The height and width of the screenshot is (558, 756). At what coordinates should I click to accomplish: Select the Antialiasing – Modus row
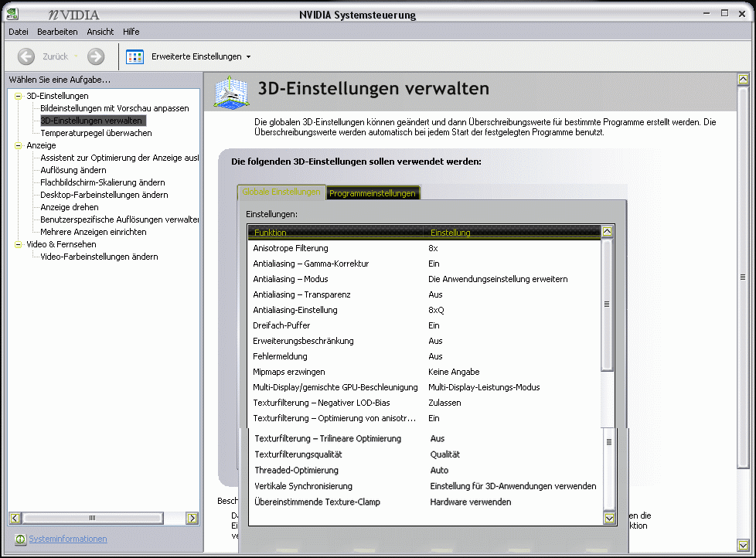point(424,279)
